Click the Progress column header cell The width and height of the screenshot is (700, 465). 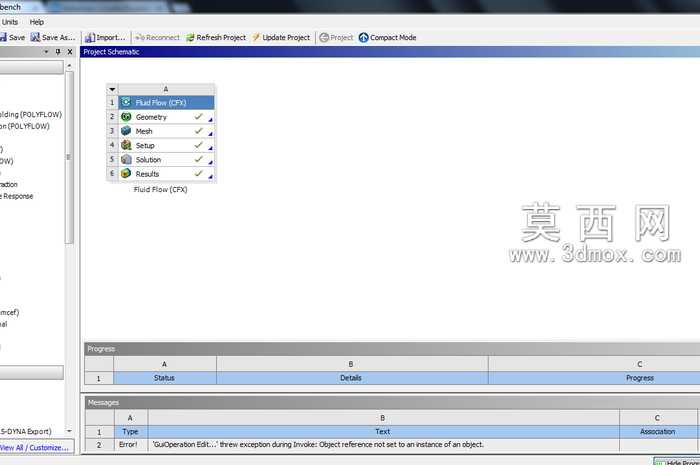click(x=639, y=378)
